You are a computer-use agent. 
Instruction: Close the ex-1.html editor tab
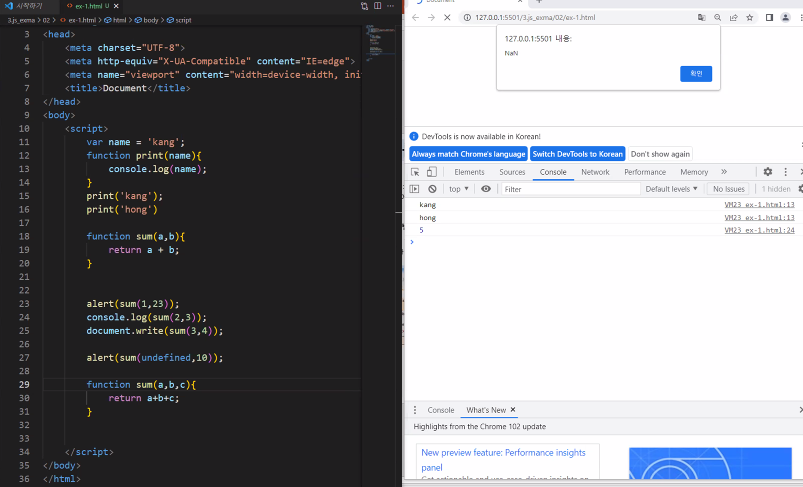(x=116, y=6)
